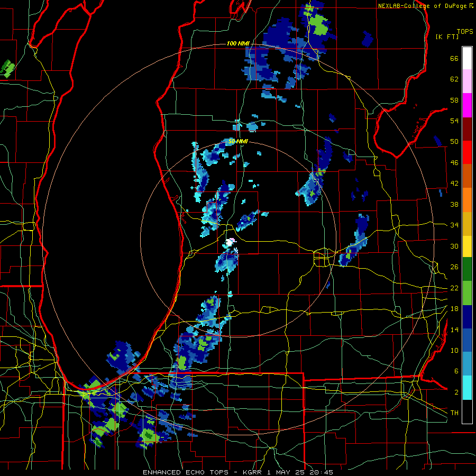Select the navy blue legend swatch
The image size is (476, 476).
click(467, 317)
